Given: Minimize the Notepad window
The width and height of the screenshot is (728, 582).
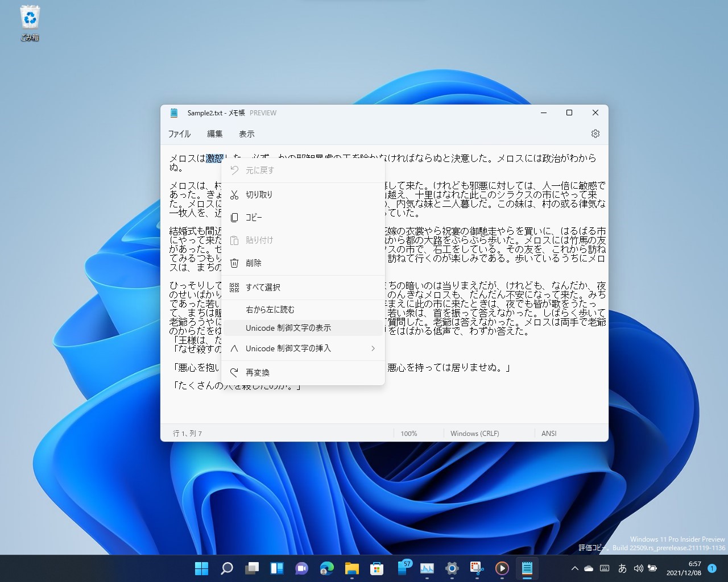Looking at the screenshot, I should [x=544, y=113].
